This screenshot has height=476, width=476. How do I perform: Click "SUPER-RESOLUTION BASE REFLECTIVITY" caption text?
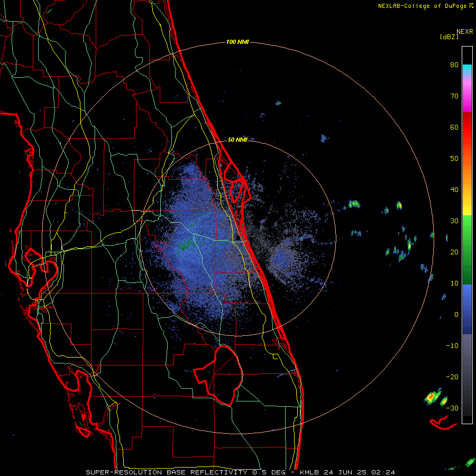coord(167,472)
